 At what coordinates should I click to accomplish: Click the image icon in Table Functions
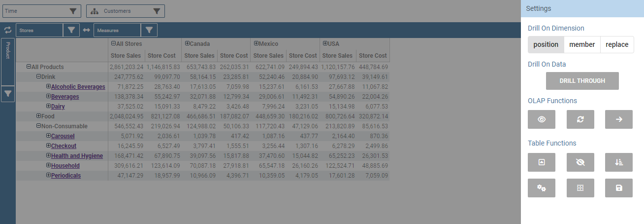point(542,162)
